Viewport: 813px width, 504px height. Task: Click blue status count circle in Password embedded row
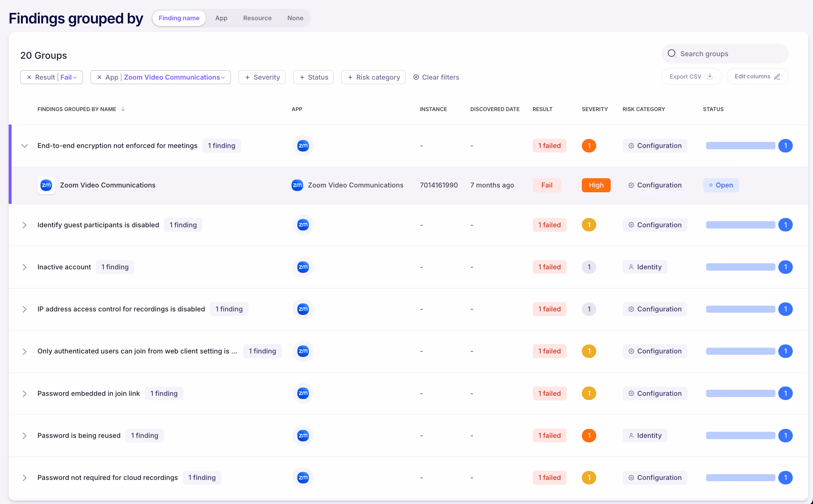785,393
